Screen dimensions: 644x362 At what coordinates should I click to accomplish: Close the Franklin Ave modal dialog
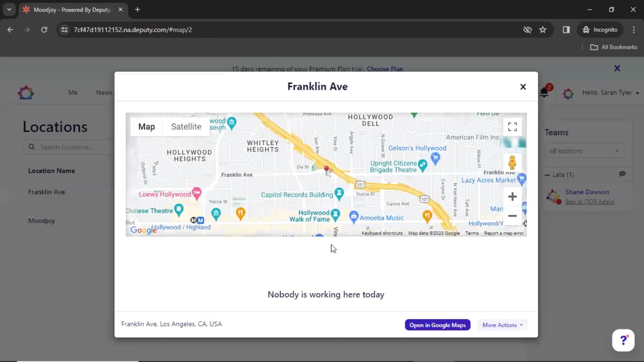tap(523, 86)
